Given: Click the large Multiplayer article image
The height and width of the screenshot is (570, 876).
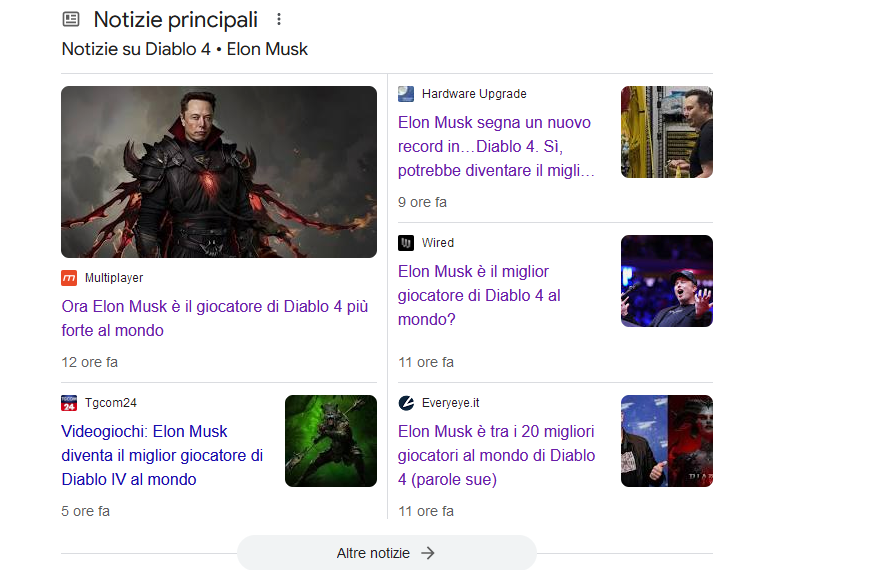Looking at the screenshot, I should click(x=219, y=172).
